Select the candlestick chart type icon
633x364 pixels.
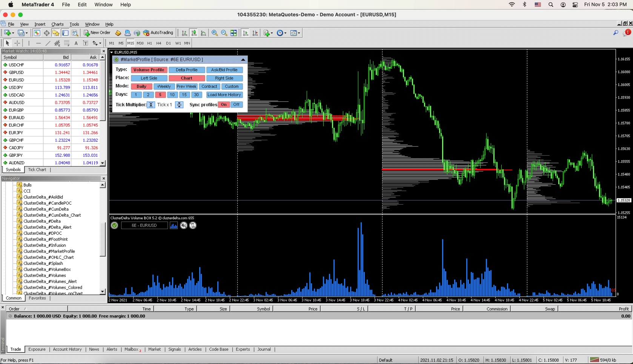point(194,33)
